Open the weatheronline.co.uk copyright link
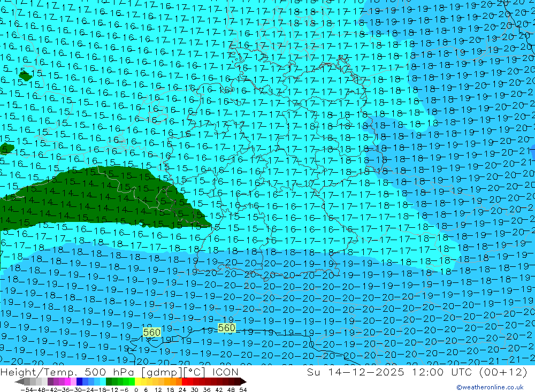The width and height of the screenshot is (535, 392). [x=490, y=387]
